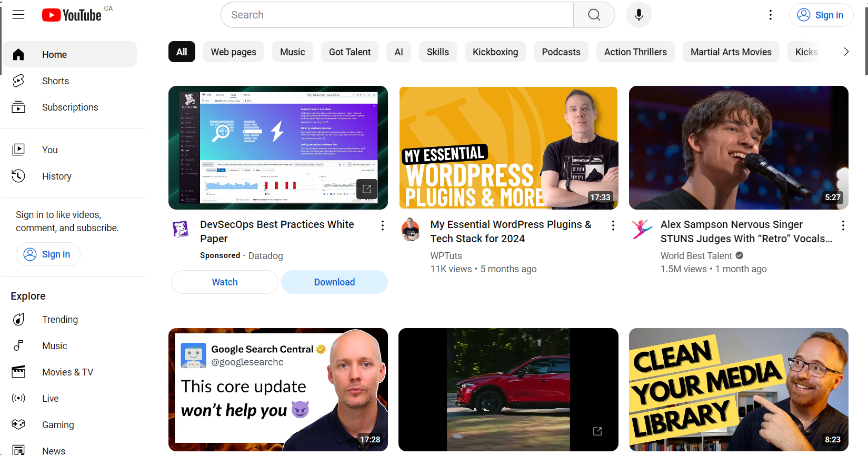Open Subscriptions in sidebar
868x455 pixels.
[70, 107]
